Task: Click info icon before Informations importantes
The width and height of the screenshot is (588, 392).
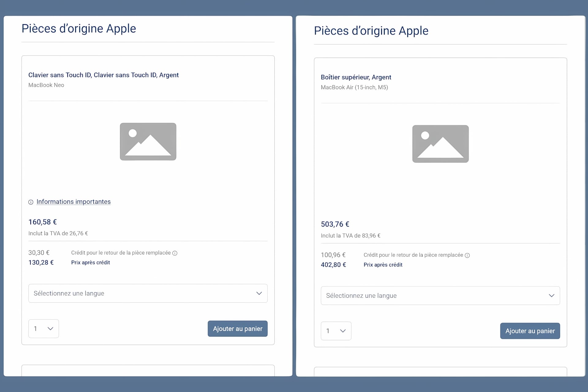Action: pyautogui.click(x=31, y=202)
